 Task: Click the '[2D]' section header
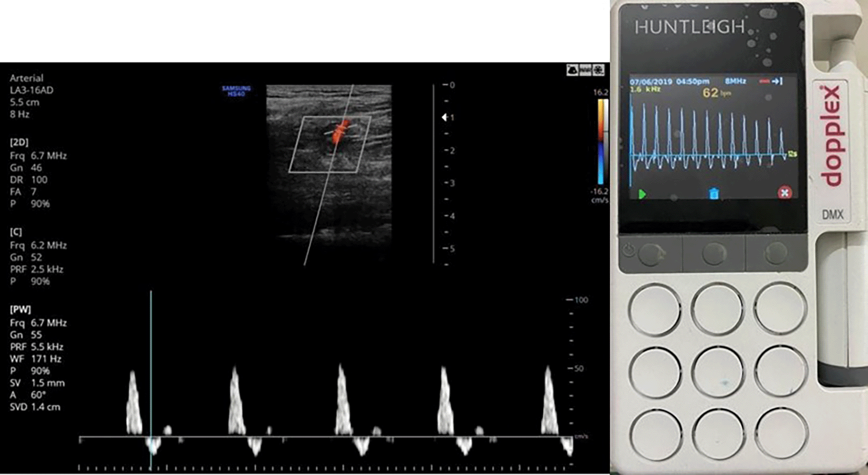click(x=19, y=142)
